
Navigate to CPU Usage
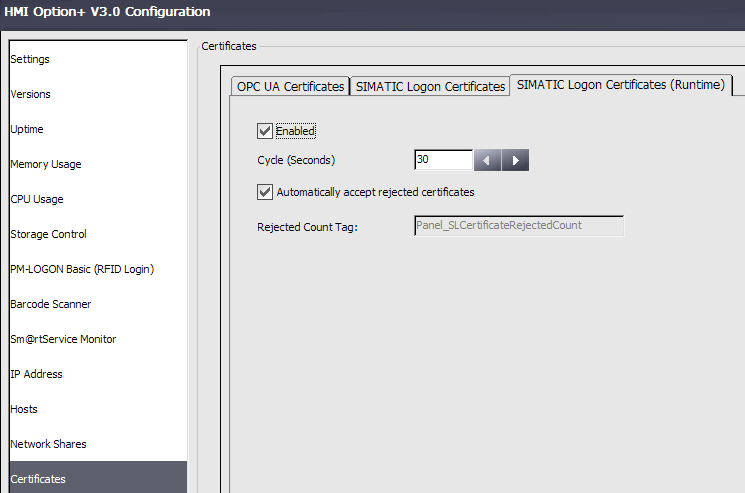(x=37, y=199)
